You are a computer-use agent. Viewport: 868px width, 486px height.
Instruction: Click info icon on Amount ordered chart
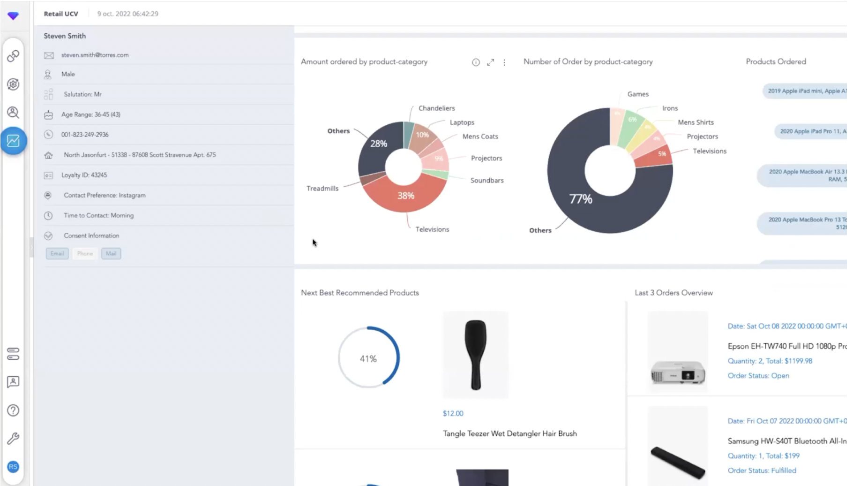(476, 62)
